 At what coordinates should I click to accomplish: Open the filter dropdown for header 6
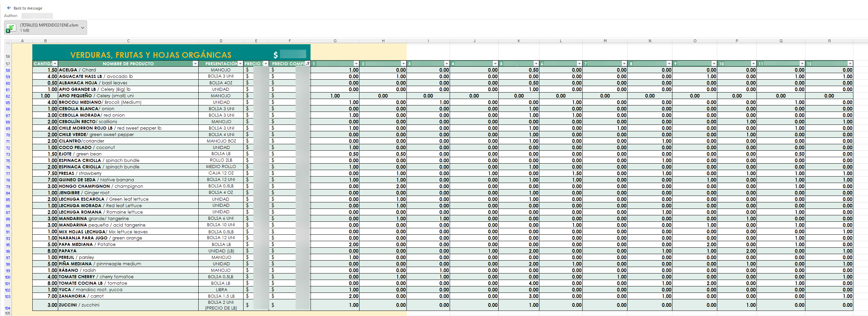[x=579, y=64]
